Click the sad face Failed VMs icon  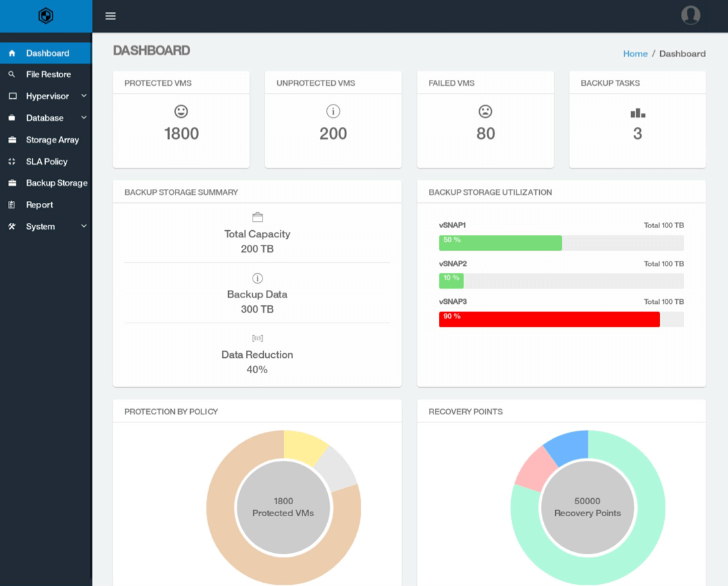(x=485, y=111)
